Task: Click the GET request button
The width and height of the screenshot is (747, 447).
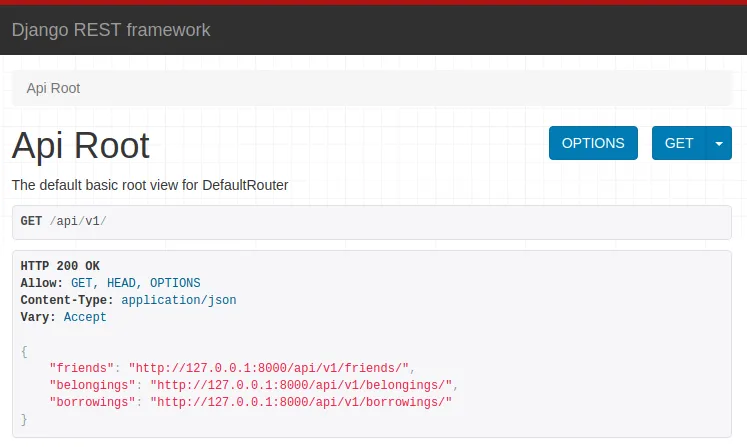Action: (x=679, y=143)
